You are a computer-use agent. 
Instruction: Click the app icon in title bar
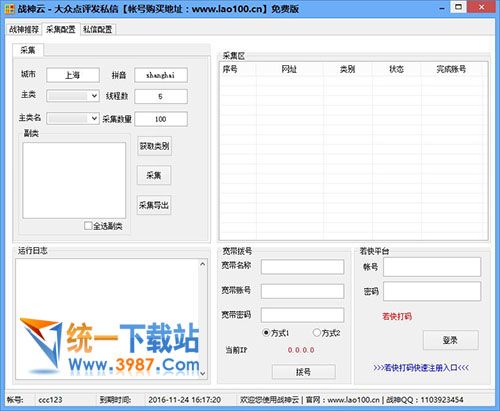click(9, 8)
